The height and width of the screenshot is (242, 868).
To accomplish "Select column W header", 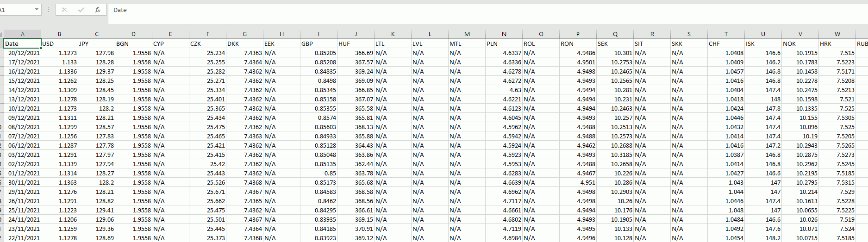I will click(837, 34).
